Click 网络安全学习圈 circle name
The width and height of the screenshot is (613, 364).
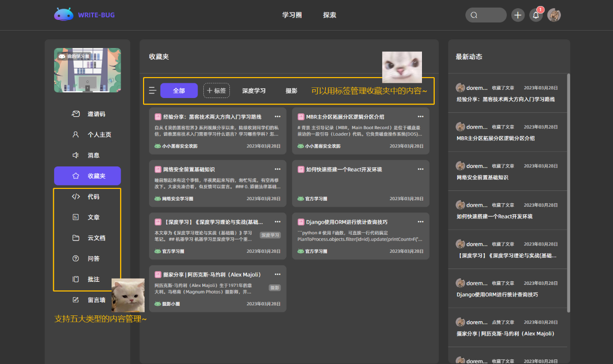pos(177,199)
